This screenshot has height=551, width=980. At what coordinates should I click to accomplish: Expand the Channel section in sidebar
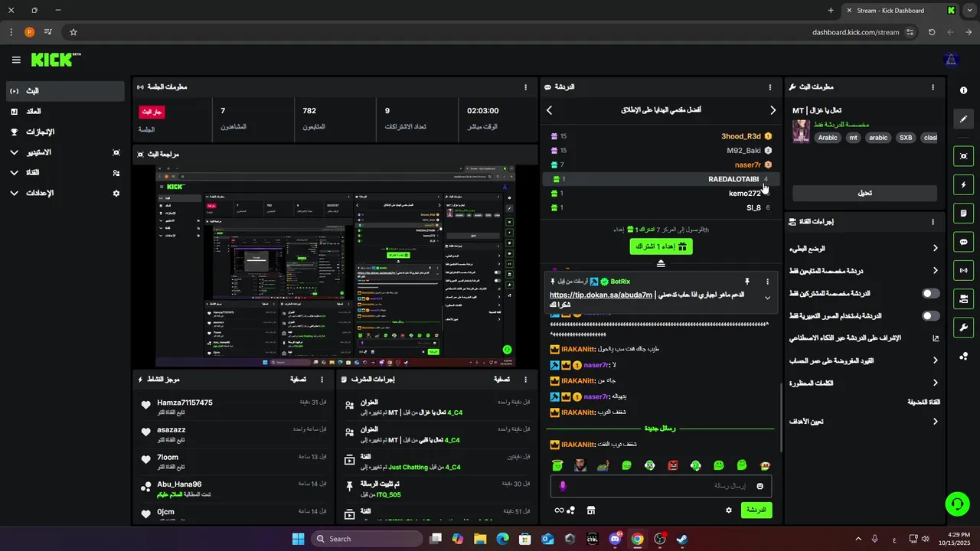pos(65,173)
